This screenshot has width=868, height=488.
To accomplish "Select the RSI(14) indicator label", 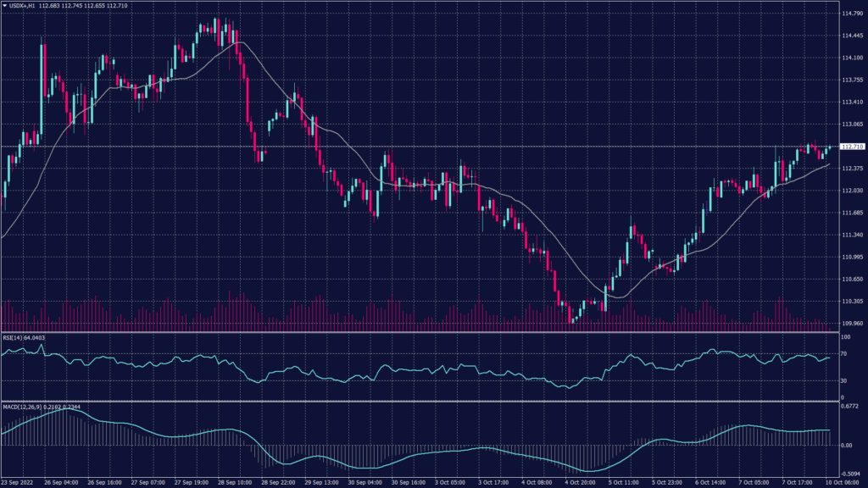I will coord(15,336).
